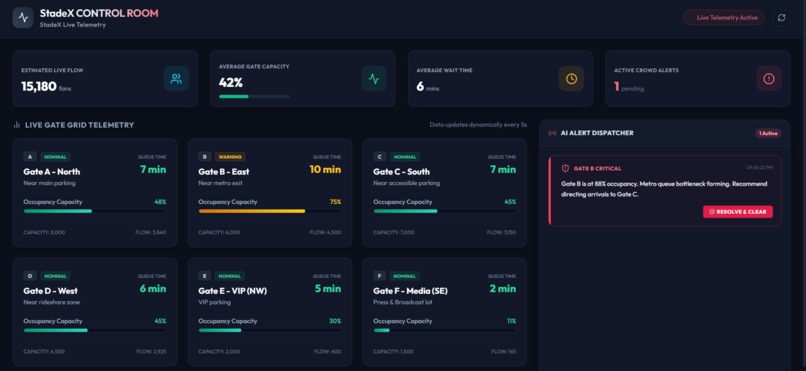
Task: Click the 10 min queue time on Gate B
Action: click(325, 169)
